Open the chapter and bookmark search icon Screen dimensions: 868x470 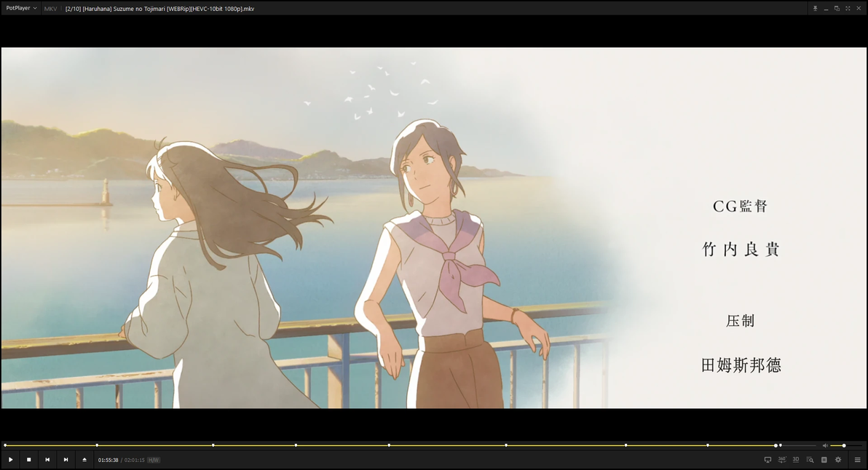(x=810, y=460)
